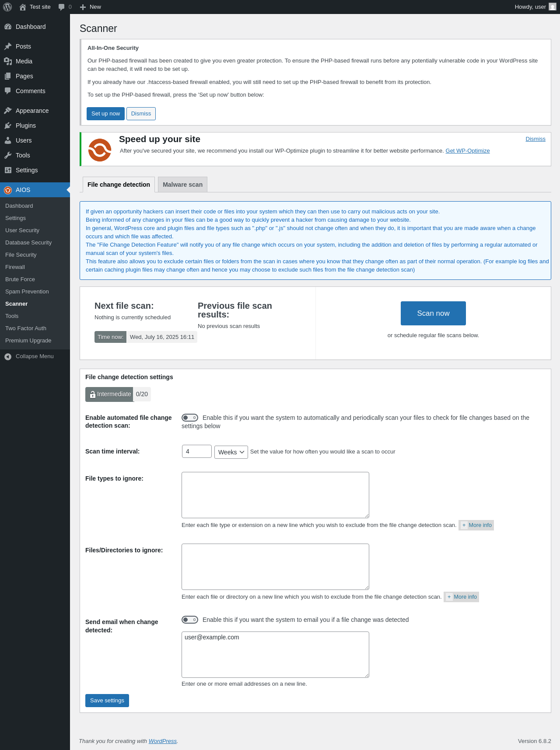Click the Settings sliders icon
The image size is (560, 750).
pyautogui.click(x=8, y=170)
